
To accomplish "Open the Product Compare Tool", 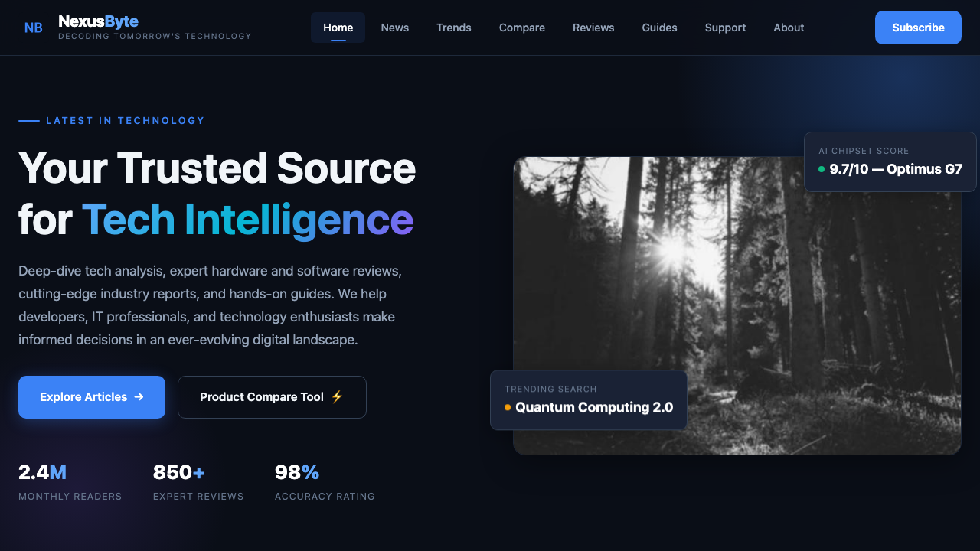I will (x=272, y=397).
